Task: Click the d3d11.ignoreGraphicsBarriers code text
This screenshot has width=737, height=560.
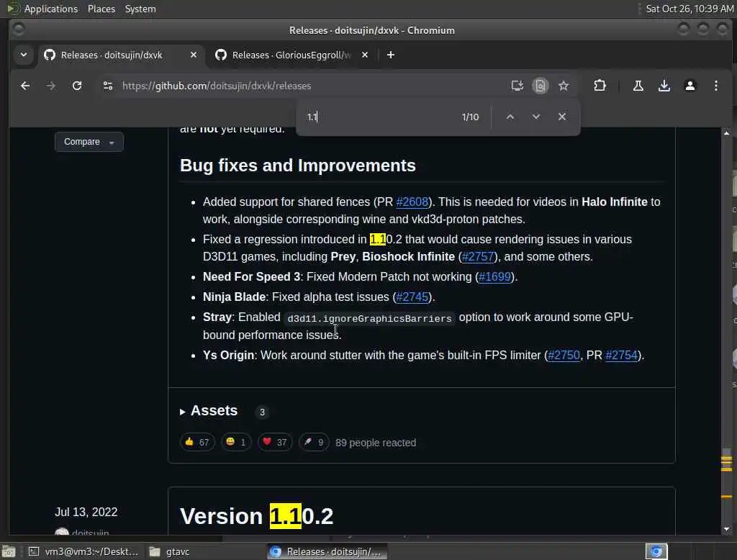Action: (x=369, y=318)
